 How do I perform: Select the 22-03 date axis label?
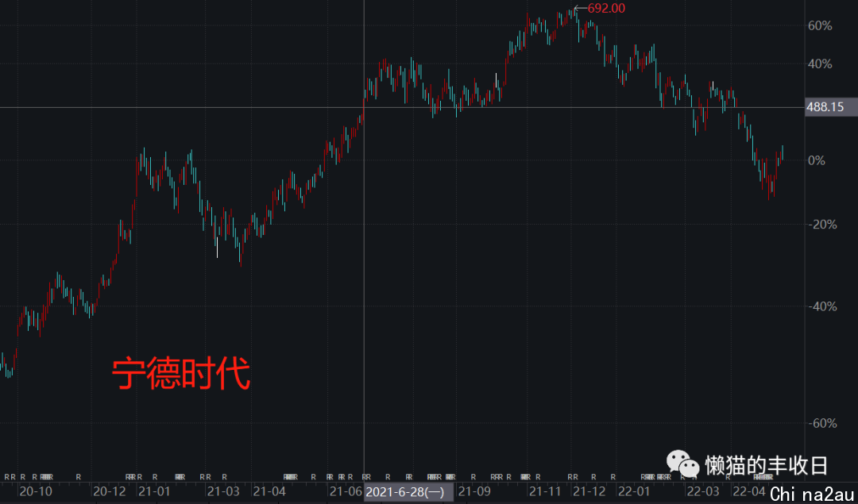(703, 491)
